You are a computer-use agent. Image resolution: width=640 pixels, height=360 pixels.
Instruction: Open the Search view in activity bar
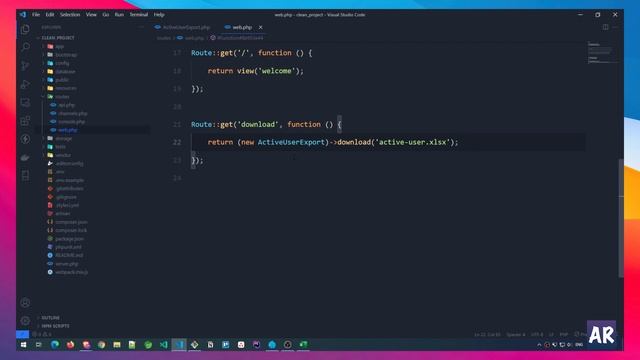pos(25,47)
